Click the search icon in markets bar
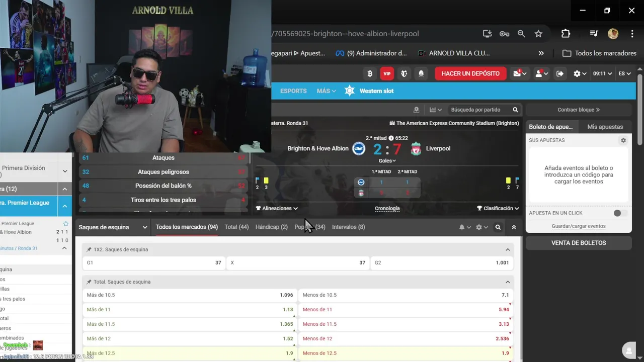The image size is (644, 362). pos(498,227)
